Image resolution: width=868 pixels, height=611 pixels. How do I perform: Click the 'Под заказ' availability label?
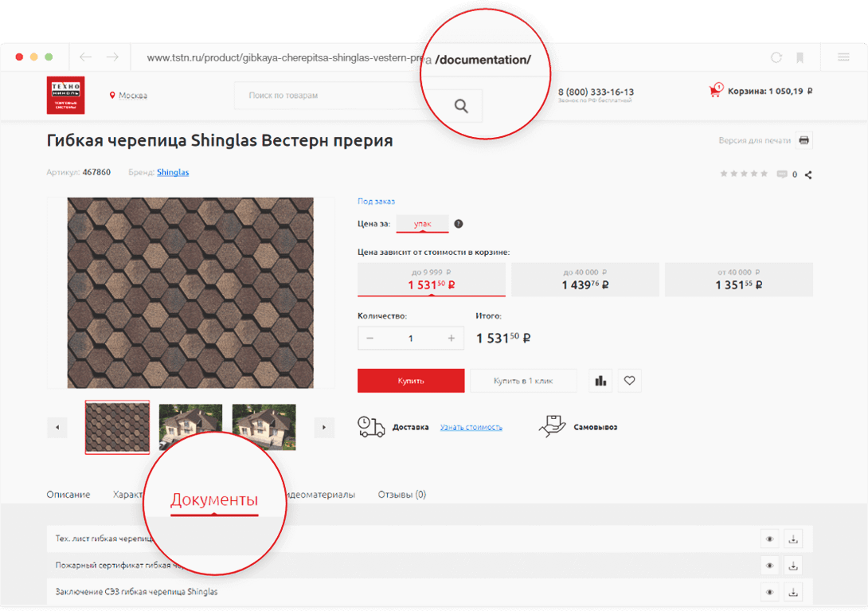click(x=377, y=201)
